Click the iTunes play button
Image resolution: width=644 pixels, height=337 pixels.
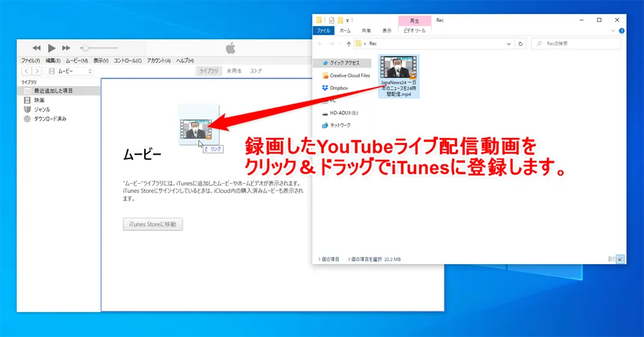click(52, 48)
